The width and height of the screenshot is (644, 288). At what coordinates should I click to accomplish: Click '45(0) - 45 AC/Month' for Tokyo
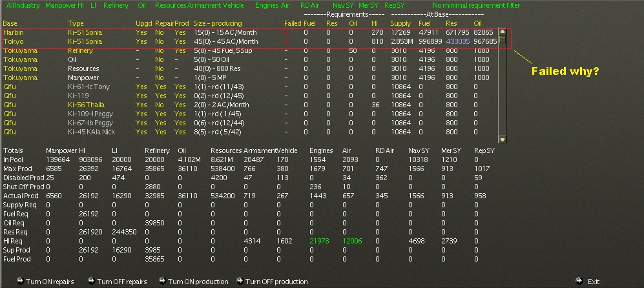tap(226, 41)
